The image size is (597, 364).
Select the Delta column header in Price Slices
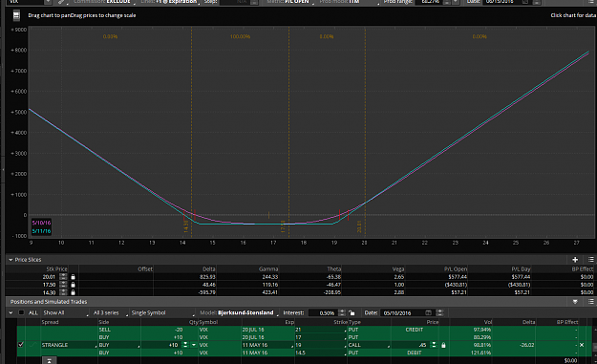point(208,268)
